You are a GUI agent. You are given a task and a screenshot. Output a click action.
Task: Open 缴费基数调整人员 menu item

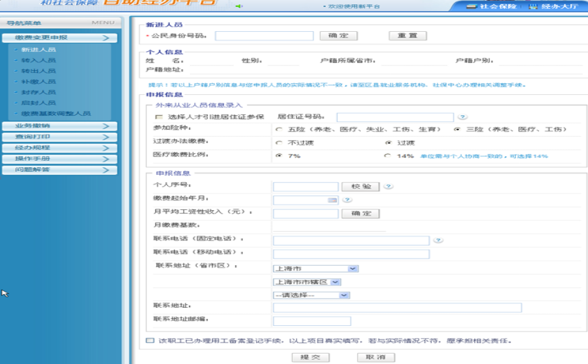point(56,114)
